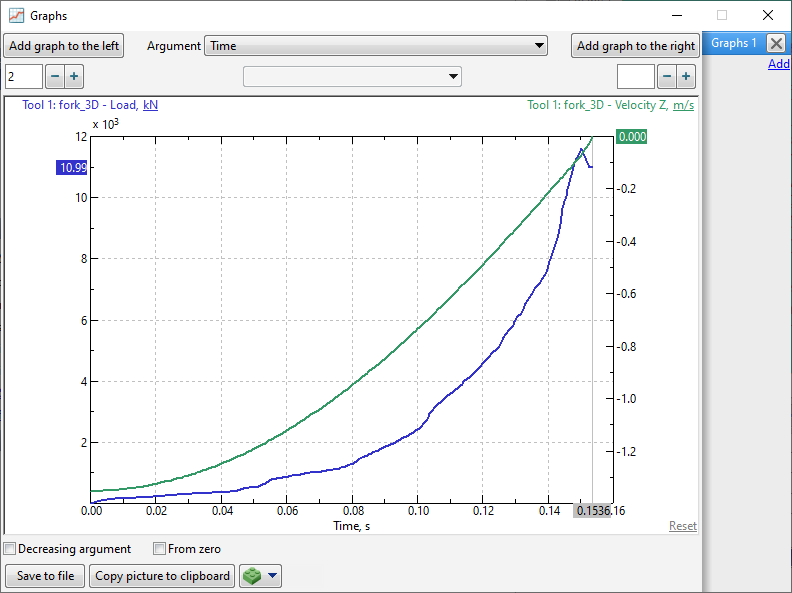Click Save to file button

[45, 576]
